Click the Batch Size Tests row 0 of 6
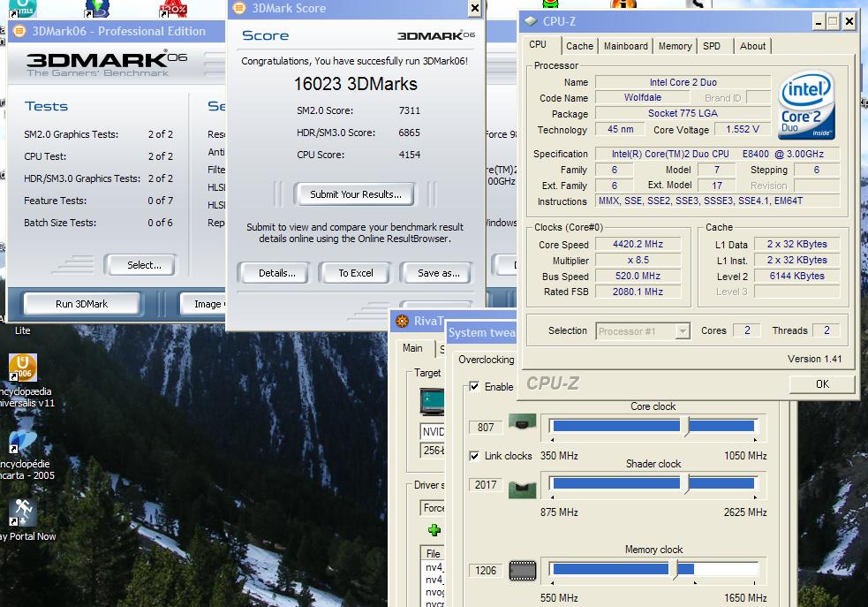Screen dimensions: 868x607 tap(99, 223)
